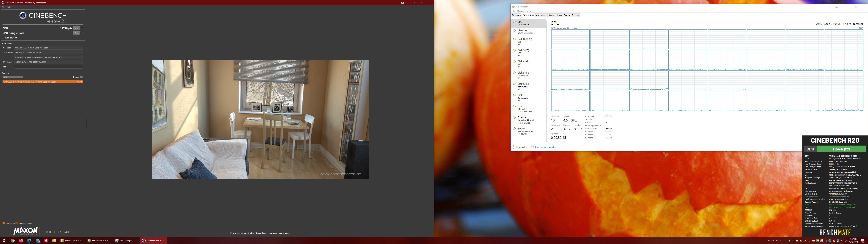Select Disk 5 (F:) Removable in sidebar

(x=528, y=75)
